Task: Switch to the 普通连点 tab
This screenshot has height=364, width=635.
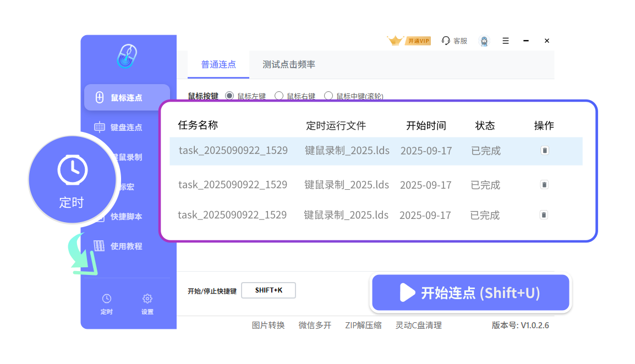Action: [x=218, y=64]
